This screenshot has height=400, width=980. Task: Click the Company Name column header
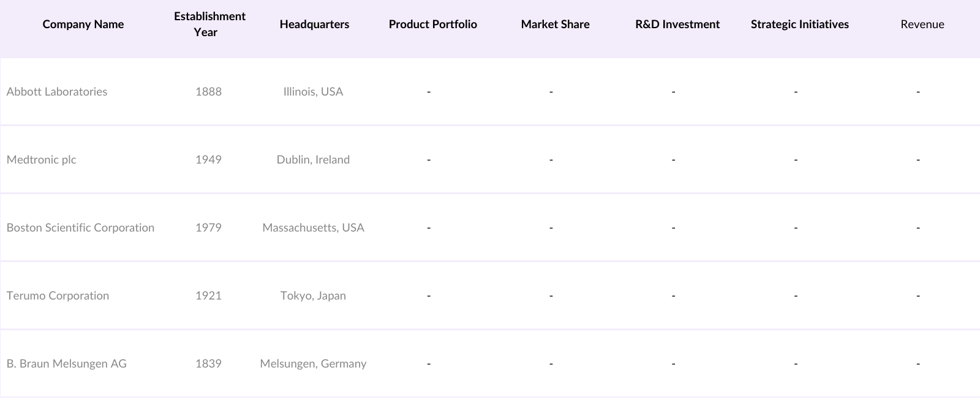(83, 25)
